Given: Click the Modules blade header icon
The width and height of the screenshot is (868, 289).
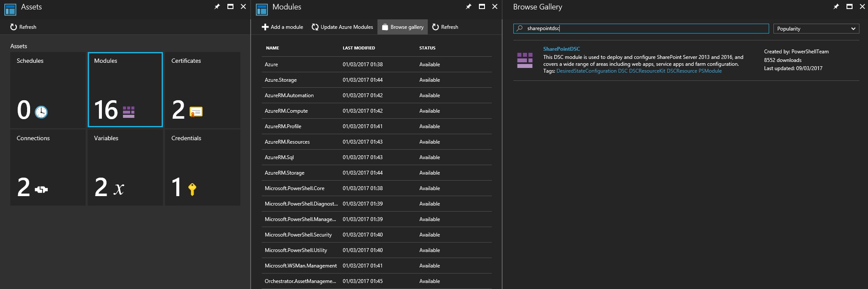Looking at the screenshot, I should [261, 9].
